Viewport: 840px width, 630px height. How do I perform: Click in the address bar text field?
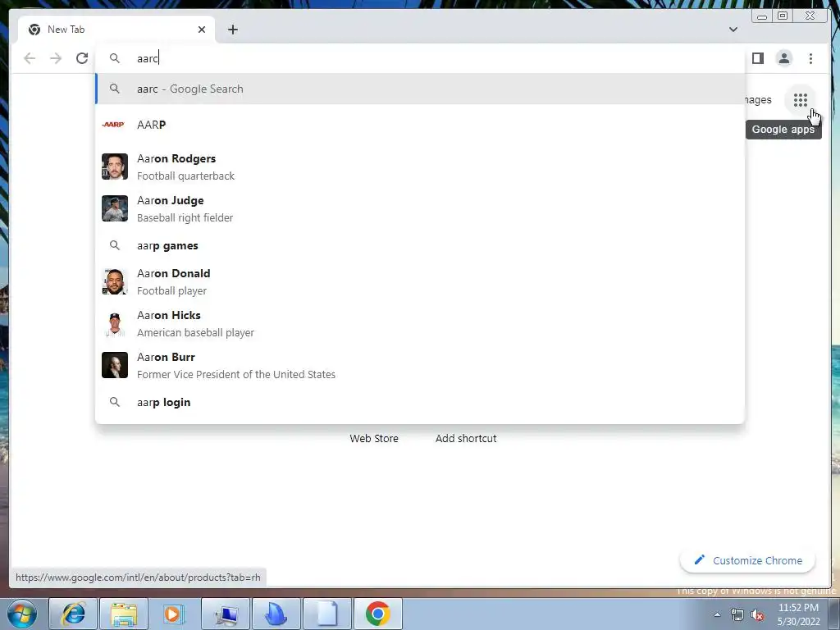click(419, 58)
